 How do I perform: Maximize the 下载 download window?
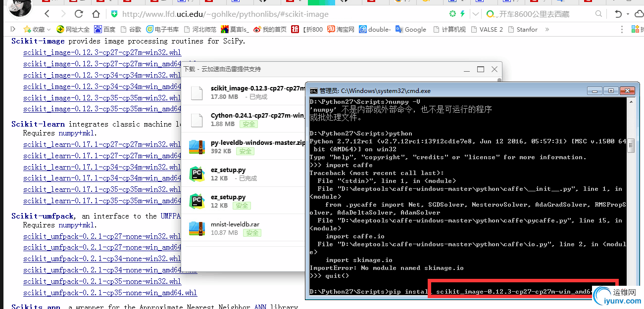click(481, 69)
